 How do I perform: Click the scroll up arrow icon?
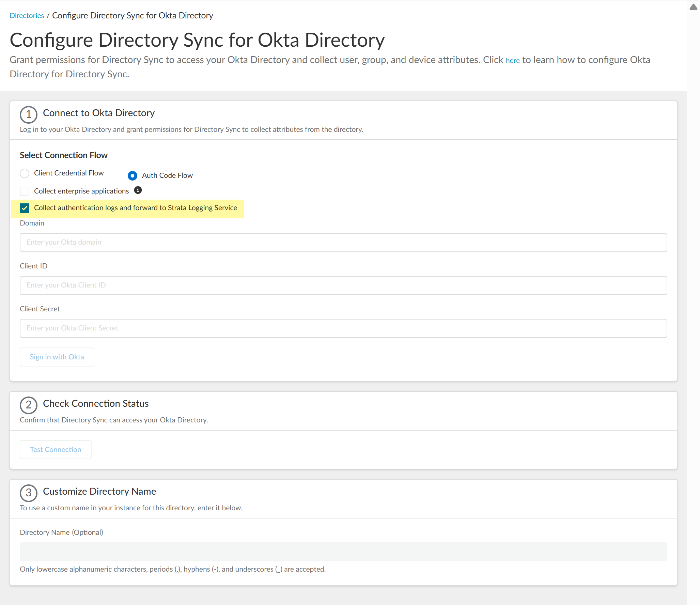[x=693, y=7]
